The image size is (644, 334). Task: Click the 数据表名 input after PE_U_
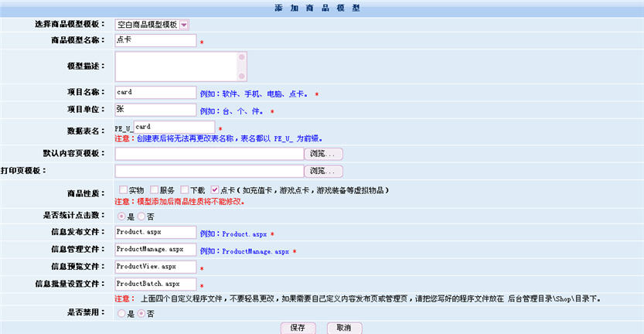point(174,127)
